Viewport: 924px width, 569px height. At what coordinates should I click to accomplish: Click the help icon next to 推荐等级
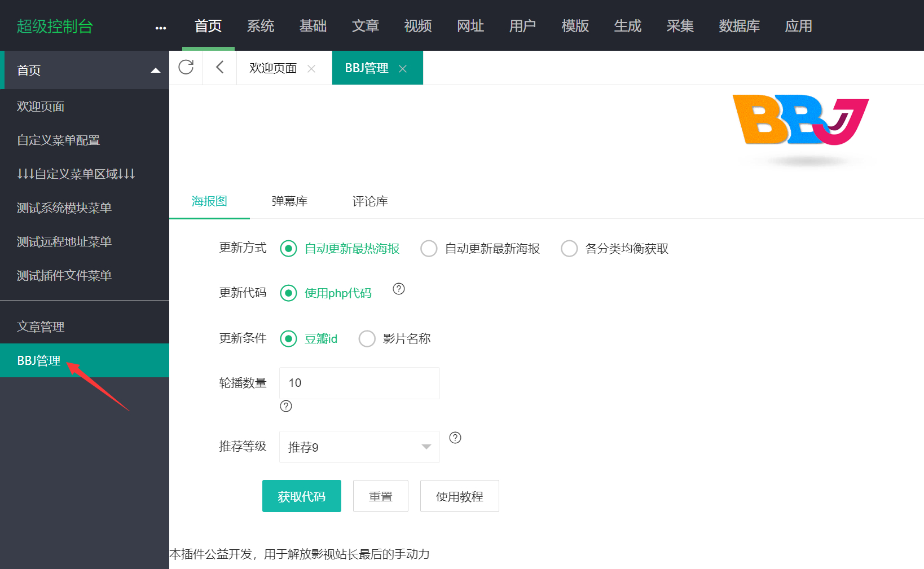point(455,437)
